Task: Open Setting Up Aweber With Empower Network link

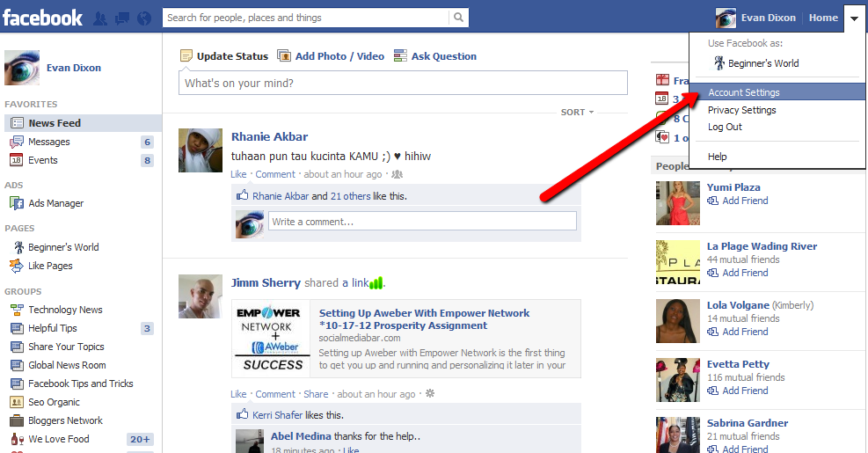Action: click(424, 319)
